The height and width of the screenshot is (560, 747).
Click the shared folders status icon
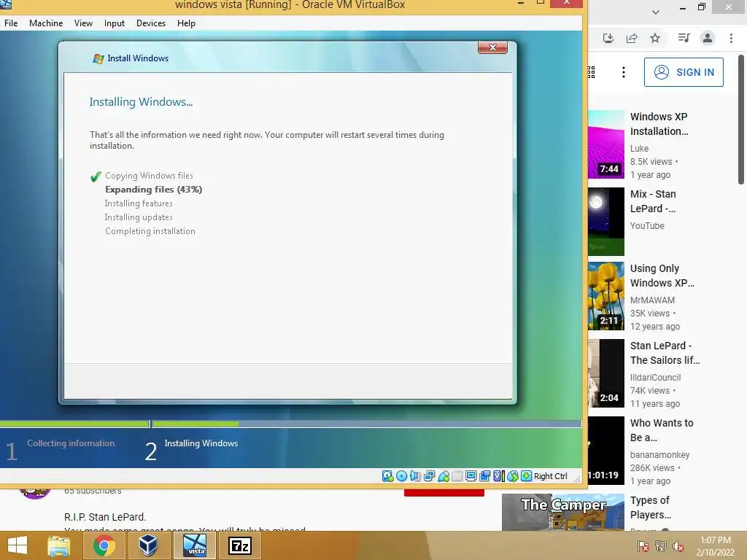[457, 475]
